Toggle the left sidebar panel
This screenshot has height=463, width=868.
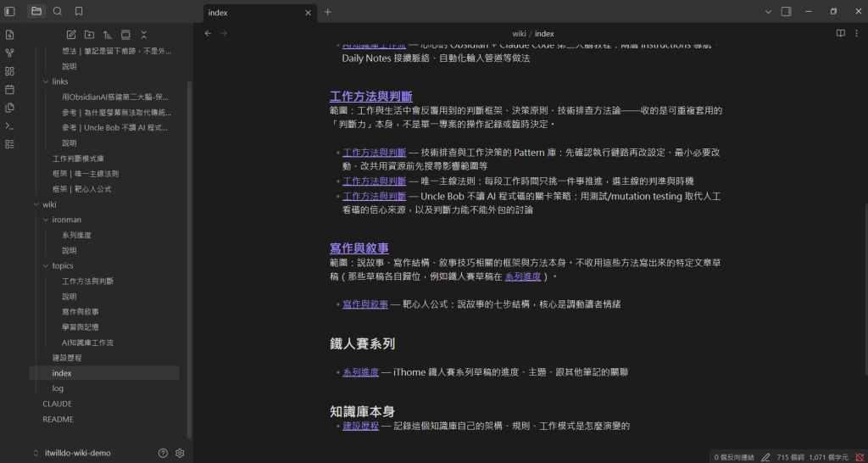[x=9, y=11]
